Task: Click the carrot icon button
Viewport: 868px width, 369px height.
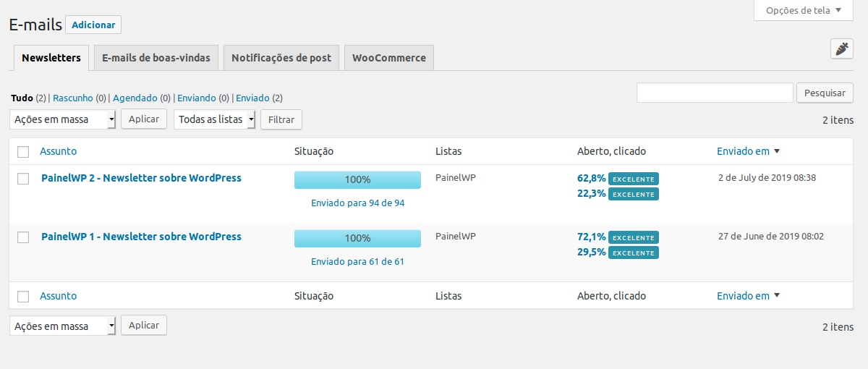Action: point(842,48)
